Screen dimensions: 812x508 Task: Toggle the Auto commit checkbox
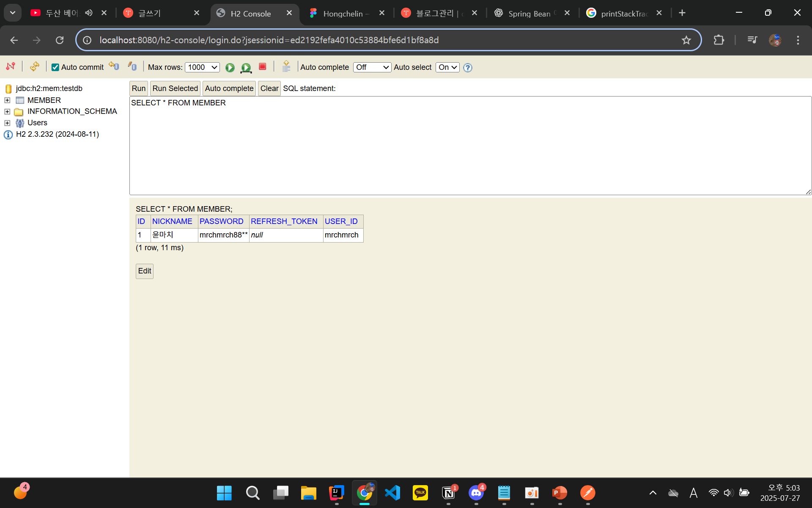55,67
